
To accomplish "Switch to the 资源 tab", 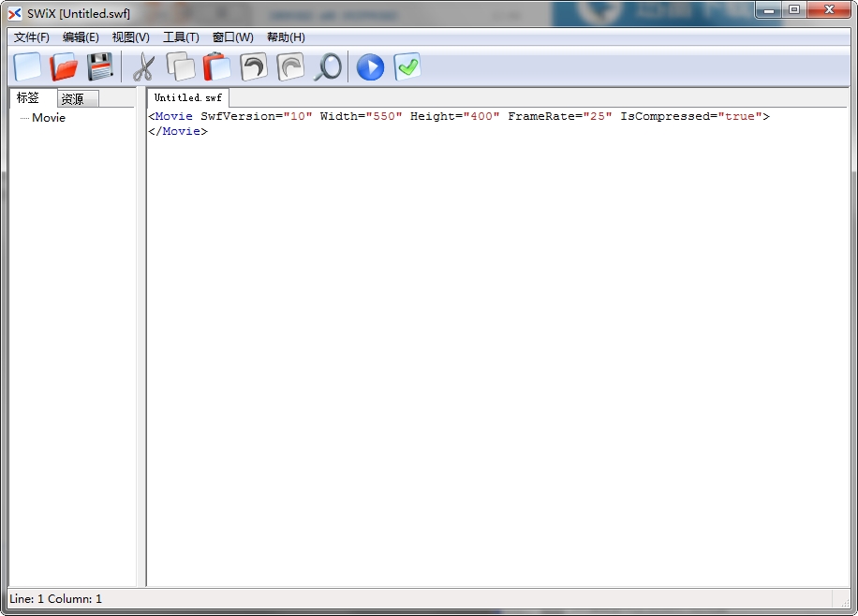I will click(73, 99).
